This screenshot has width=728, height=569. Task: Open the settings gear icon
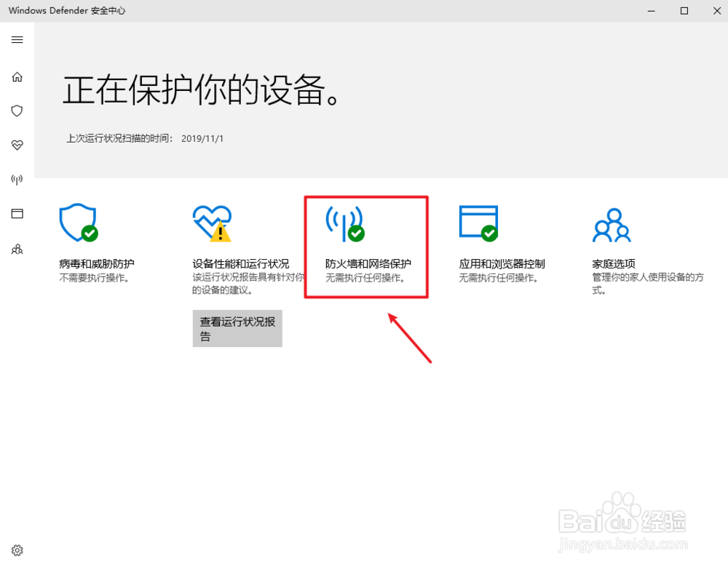click(x=17, y=550)
